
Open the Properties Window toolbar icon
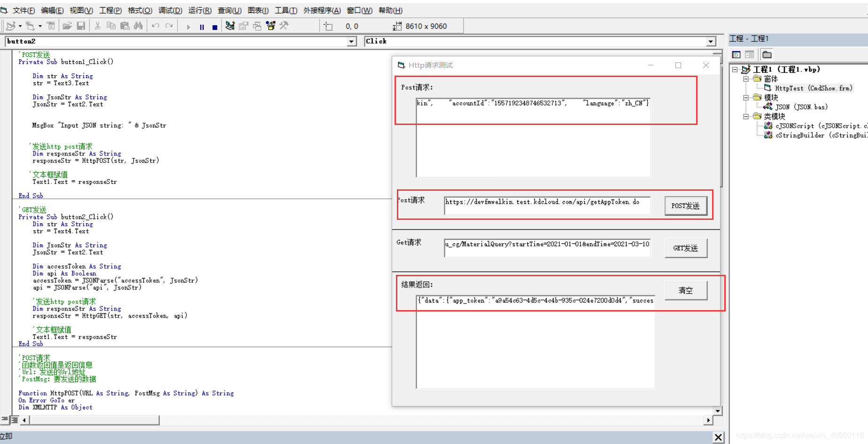[x=243, y=26]
